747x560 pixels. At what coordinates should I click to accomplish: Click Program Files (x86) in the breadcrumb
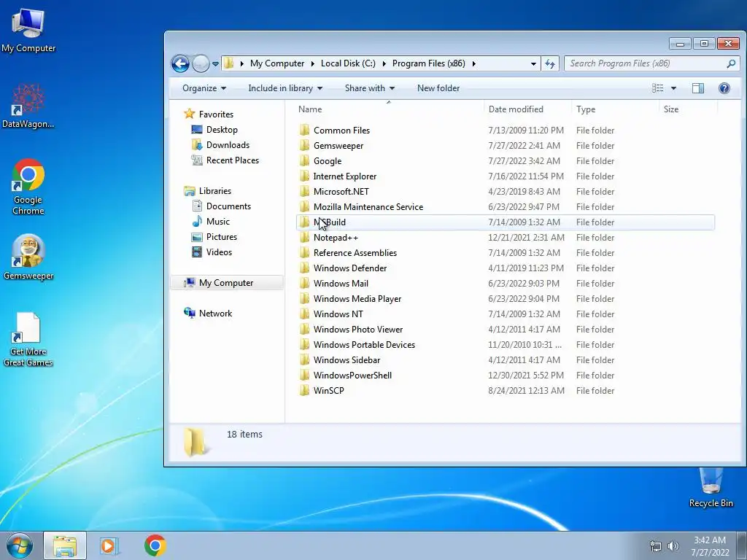pos(429,63)
